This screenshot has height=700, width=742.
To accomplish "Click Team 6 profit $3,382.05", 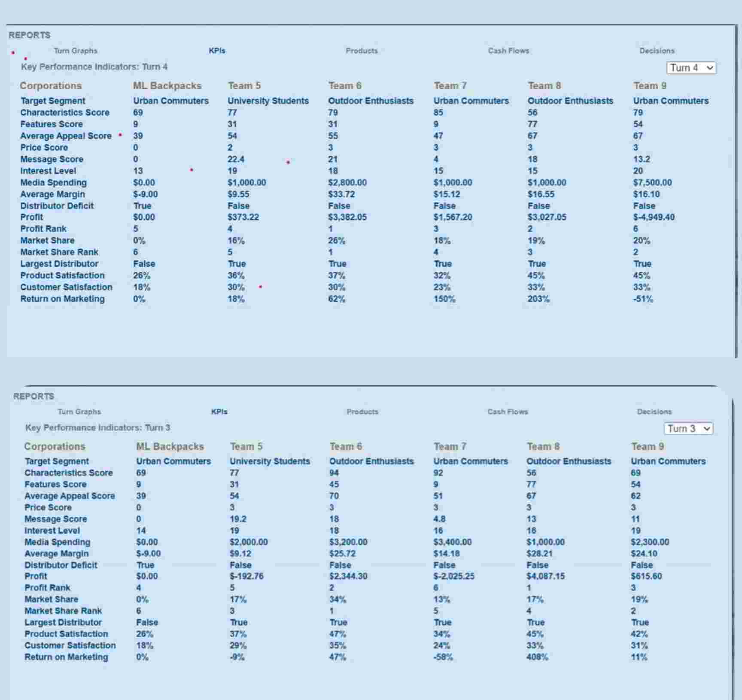I will point(347,217).
